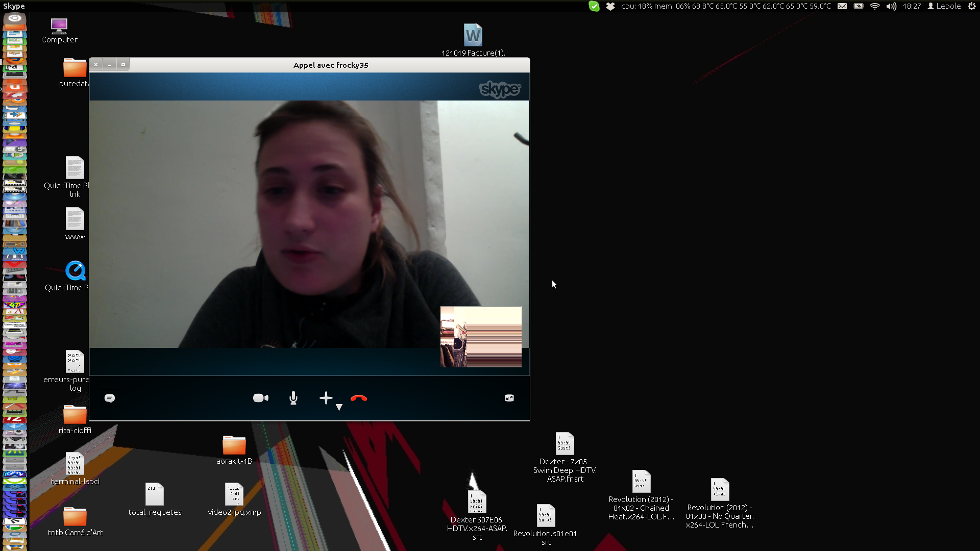Select the aorakit-1B folder
Viewport: 980px width, 551px height.
234,446
